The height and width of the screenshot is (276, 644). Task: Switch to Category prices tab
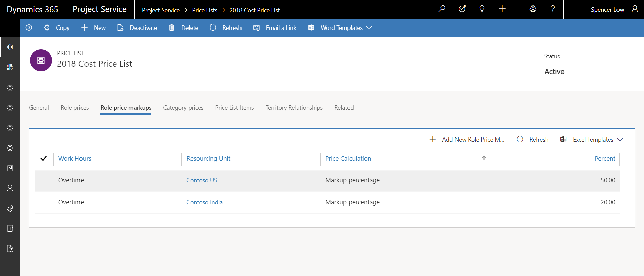tap(183, 108)
